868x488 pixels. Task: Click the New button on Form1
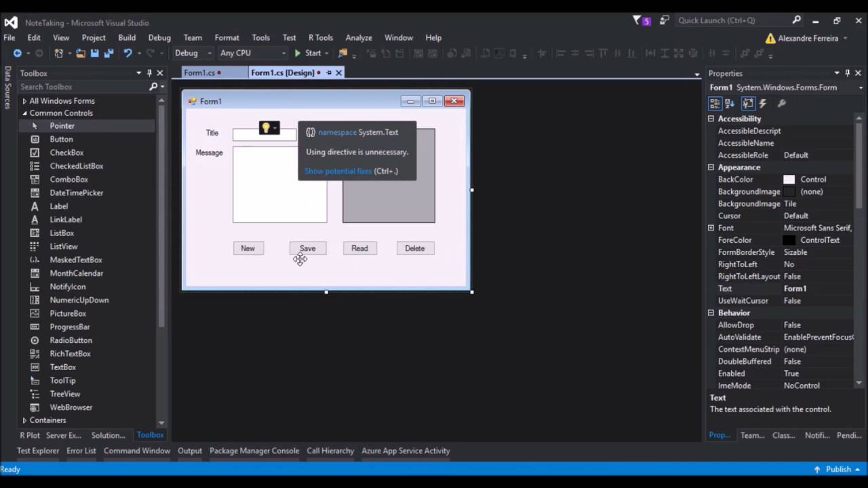(x=248, y=248)
